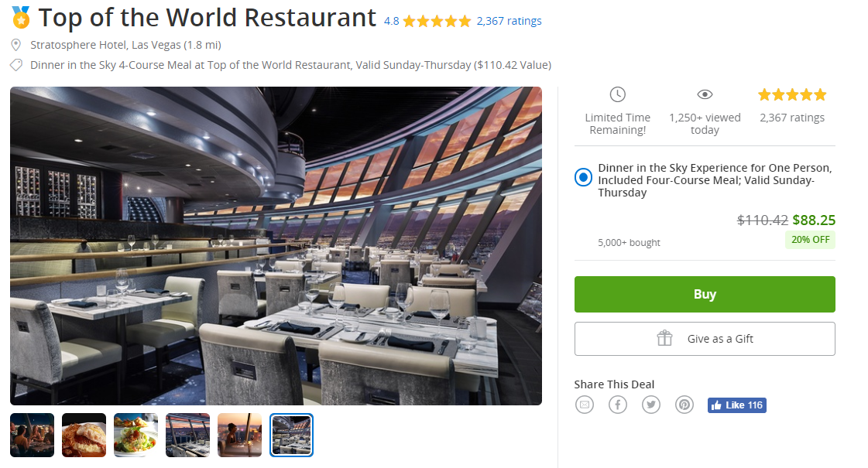The height and width of the screenshot is (468, 868).
Task: Click the Give as a Gift button
Action: (705, 339)
